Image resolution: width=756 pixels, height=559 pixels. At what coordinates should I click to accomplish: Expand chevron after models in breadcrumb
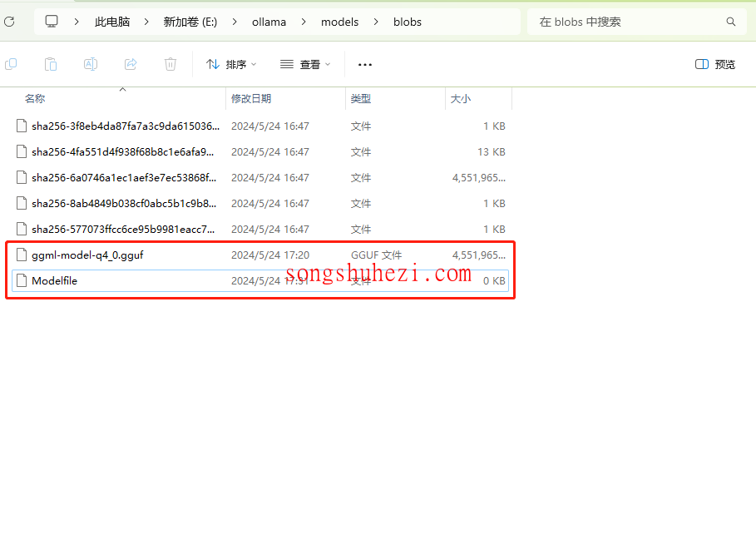point(376,22)
